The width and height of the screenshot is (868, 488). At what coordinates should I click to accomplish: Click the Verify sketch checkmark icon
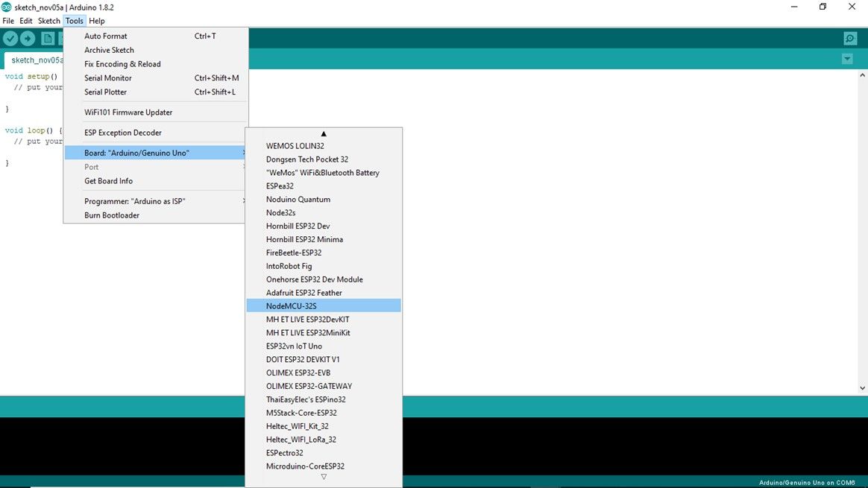[x=10, y=38]
